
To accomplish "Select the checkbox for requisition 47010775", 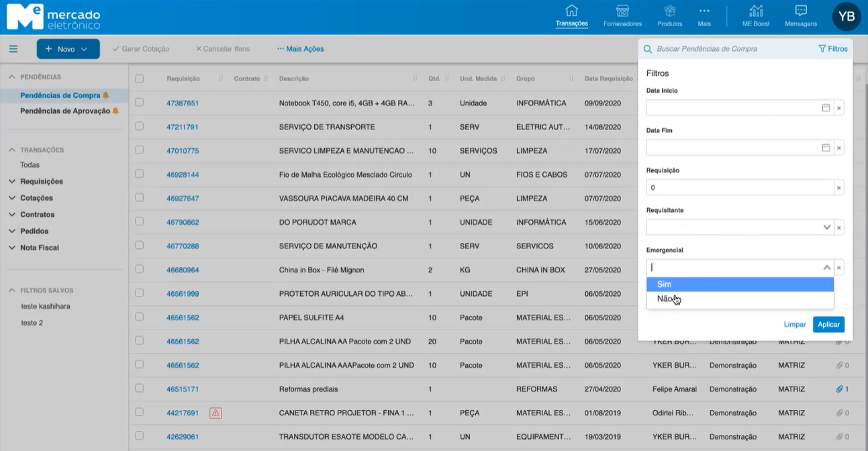I will [139, 150].
